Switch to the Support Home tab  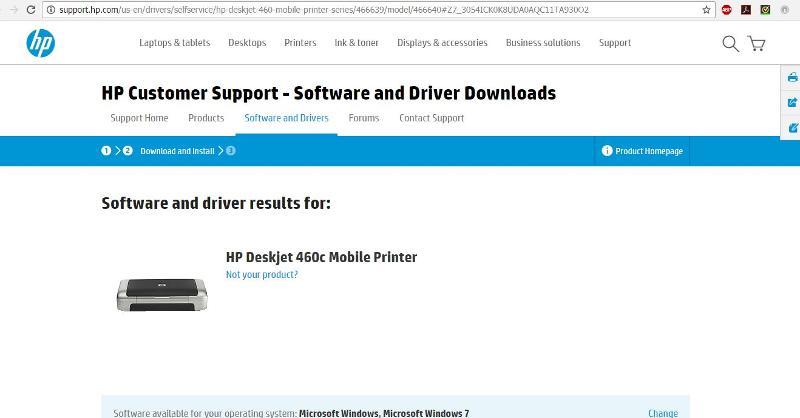[x=139, y=118]
